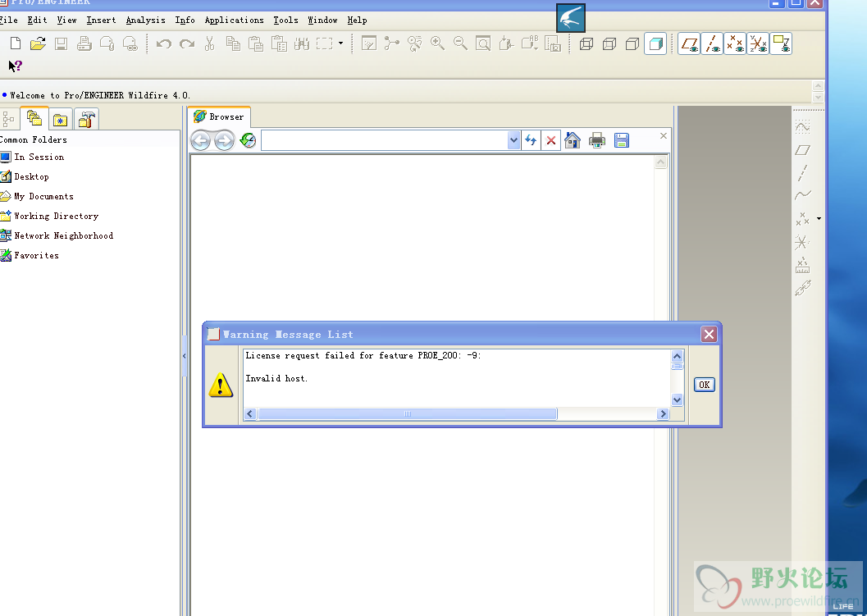867x616 pixels.
Task: Click the Paste Special icon
Action: (279, 43)
